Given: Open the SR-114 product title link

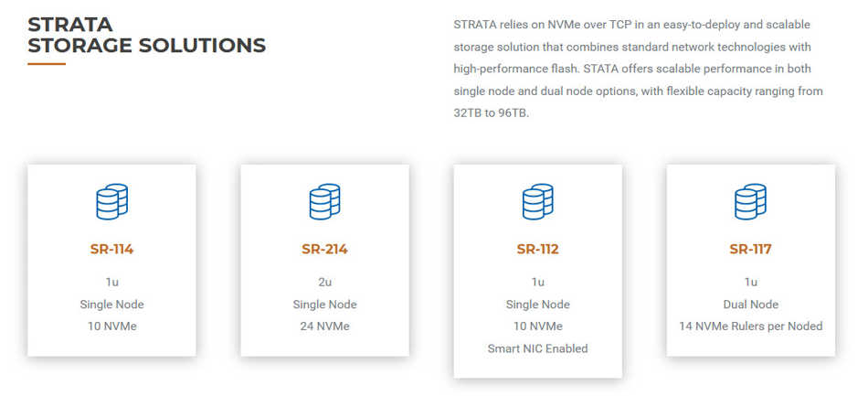Looking at the screenshot, I should 111,250.
